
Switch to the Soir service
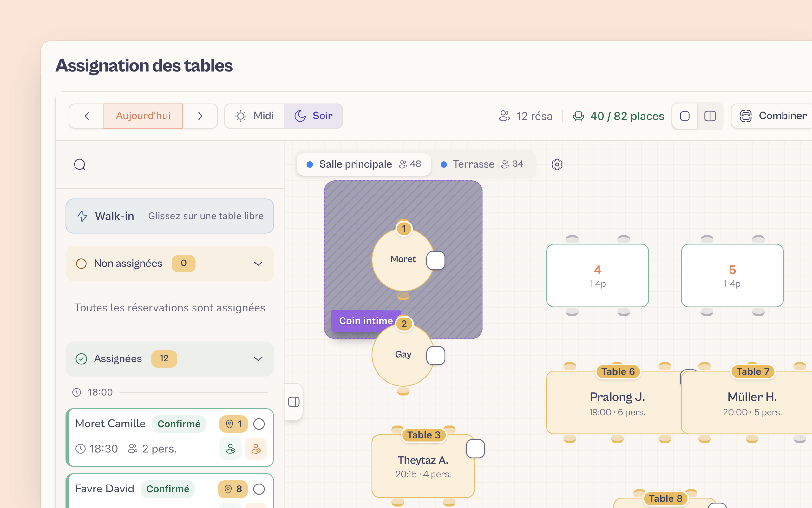pyautogui.click(x=313, y=116)
